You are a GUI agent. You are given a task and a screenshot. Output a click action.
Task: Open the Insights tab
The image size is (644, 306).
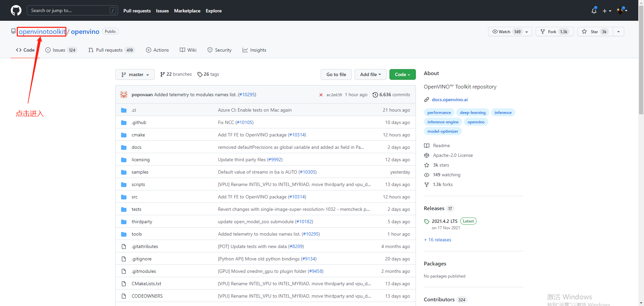tap(254, 50)
